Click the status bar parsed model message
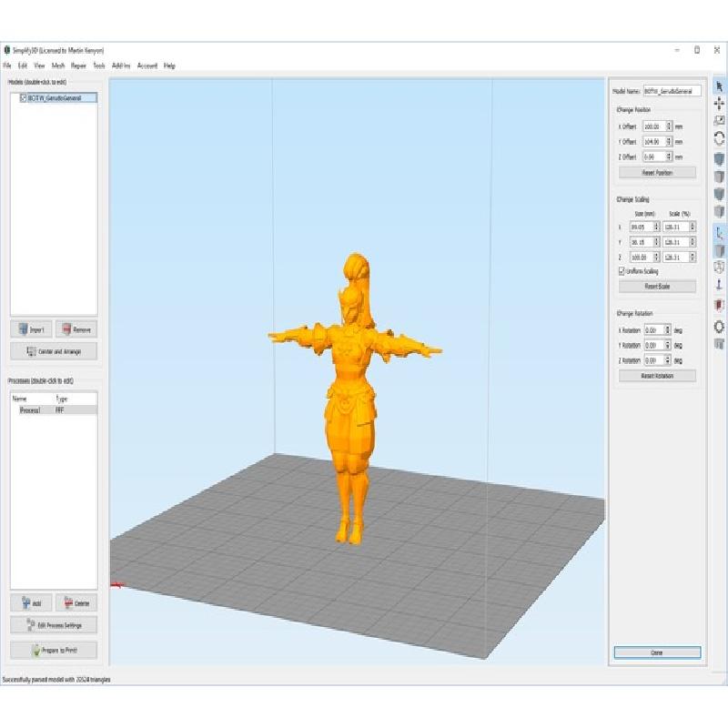 56,679
